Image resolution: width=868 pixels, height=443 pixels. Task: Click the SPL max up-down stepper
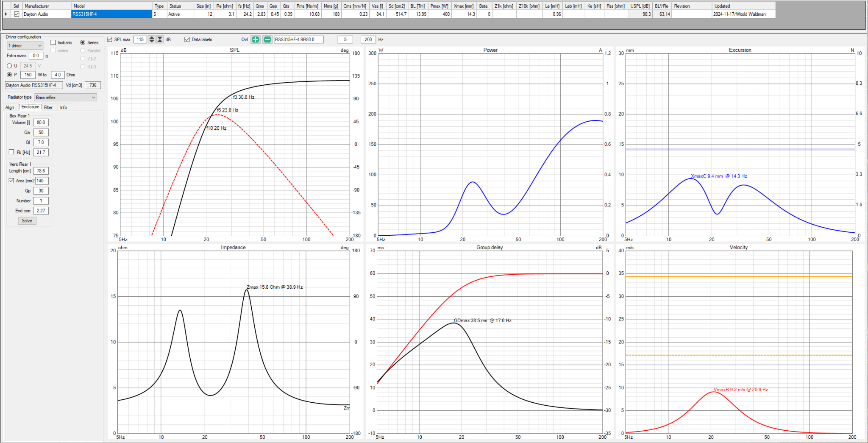coord(151,39)
